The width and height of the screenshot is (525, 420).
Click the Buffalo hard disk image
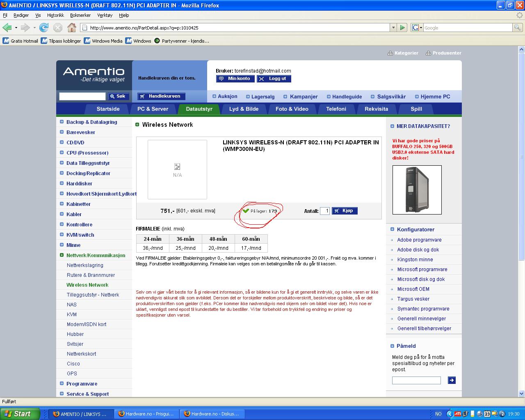pyautogui.click(x=417, y=189)
